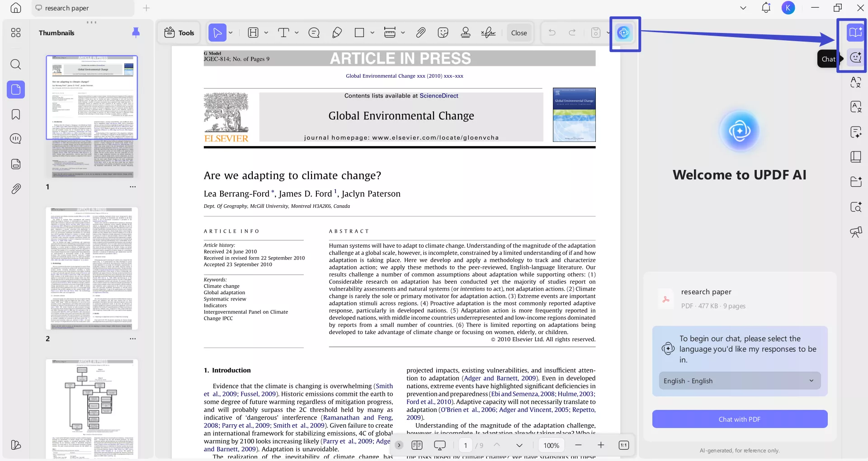Select the Signature tool
The image size is (868, 461).
tap(488, 33)
